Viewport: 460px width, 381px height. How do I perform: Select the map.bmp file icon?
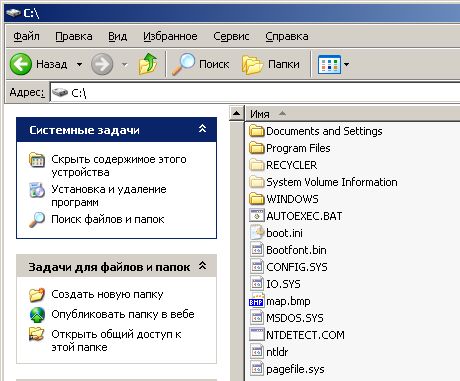click(x=256, y=301)
